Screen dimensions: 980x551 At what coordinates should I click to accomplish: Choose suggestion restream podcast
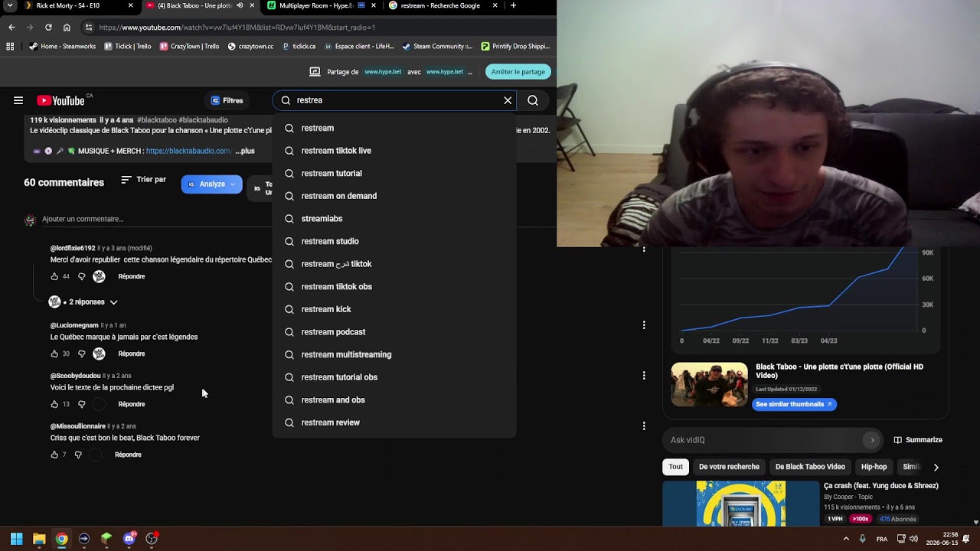394,332
